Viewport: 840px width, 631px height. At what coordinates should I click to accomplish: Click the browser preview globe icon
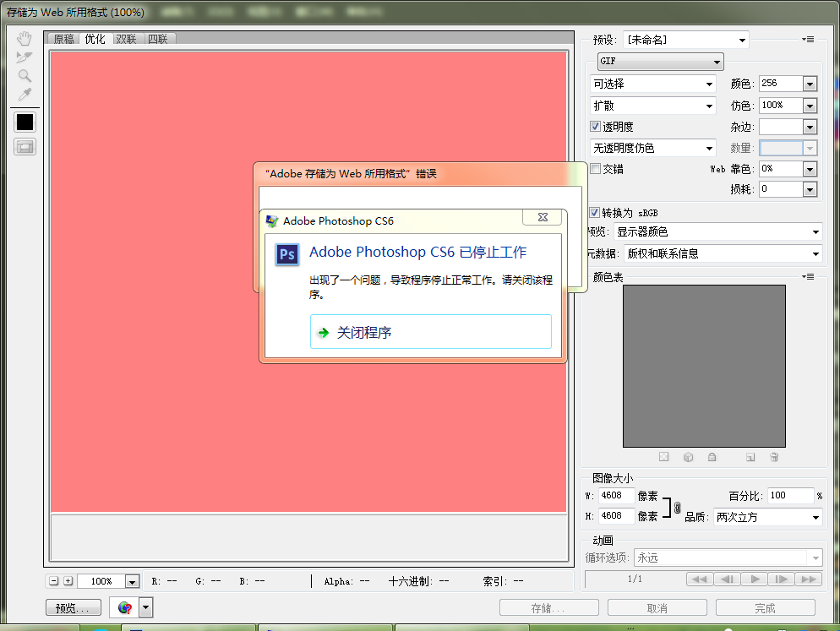coord(124,607)
